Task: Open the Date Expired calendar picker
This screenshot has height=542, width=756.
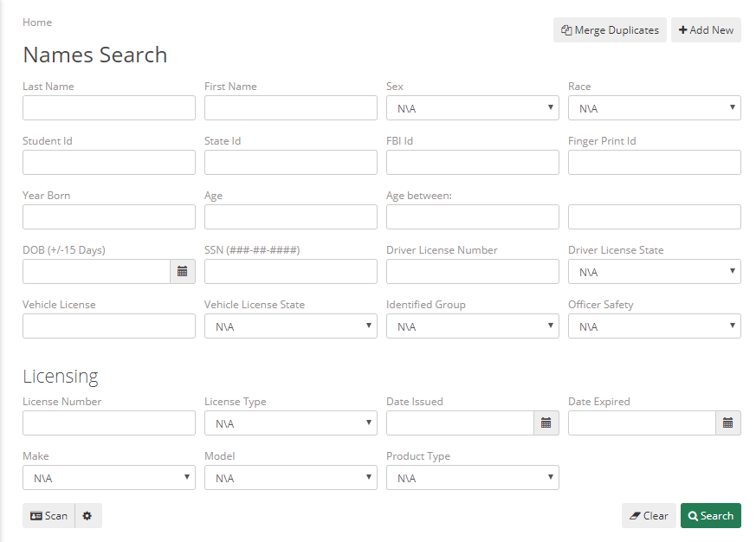Action: [x=727, y=423]
